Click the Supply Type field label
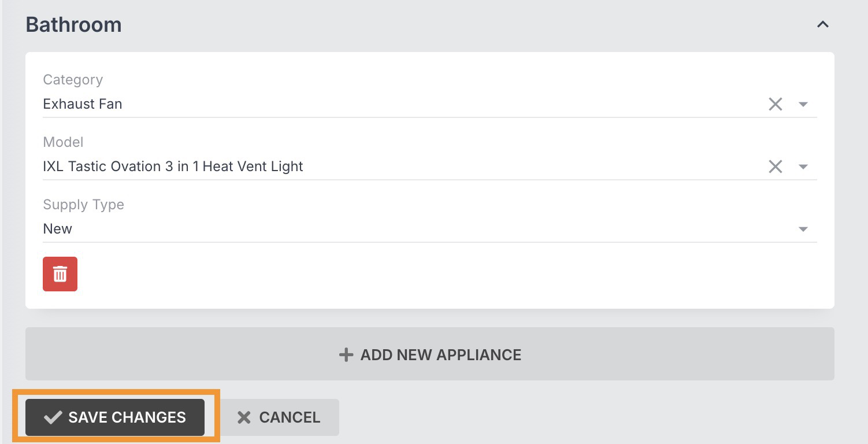Viewport: 868px width, 444px height. click(83, 205)
